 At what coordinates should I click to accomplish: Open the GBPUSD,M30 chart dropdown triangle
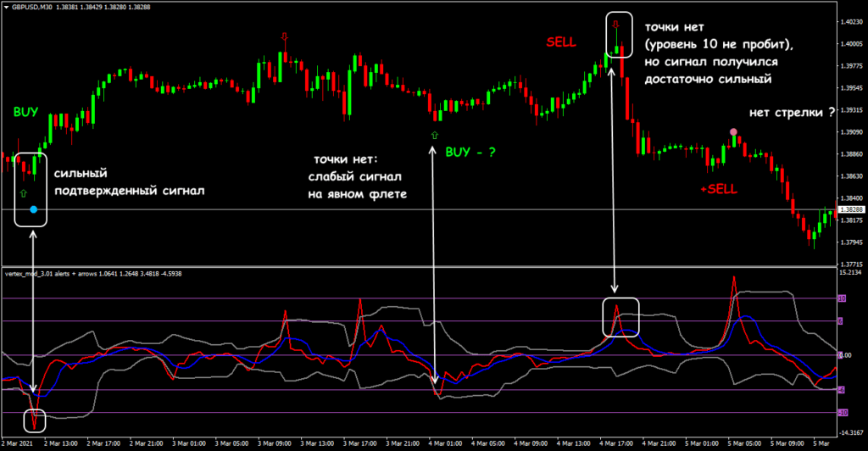click(x=5, y=7)
